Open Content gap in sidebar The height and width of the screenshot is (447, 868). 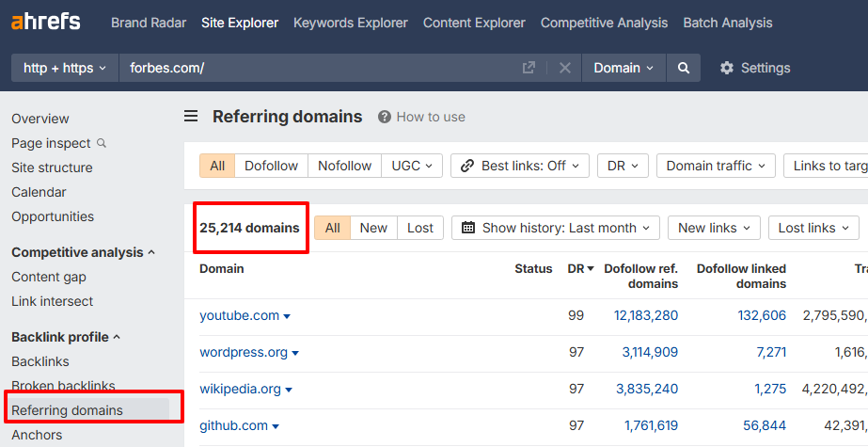49,277
